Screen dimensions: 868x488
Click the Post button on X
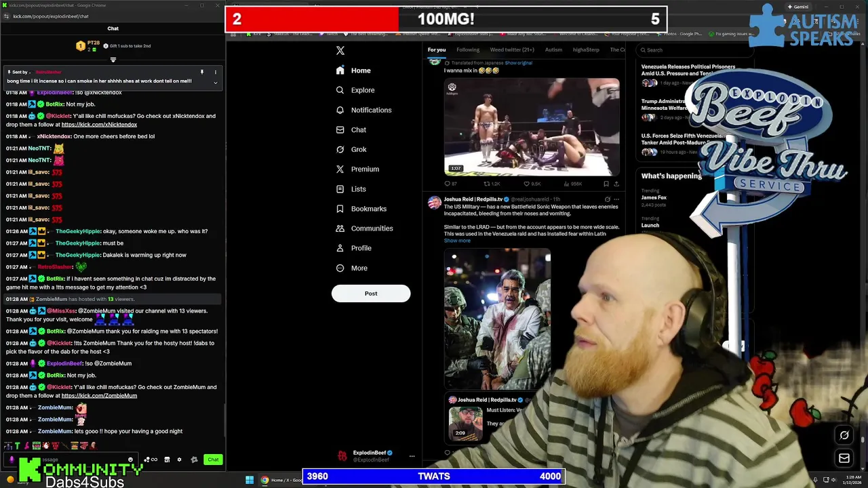[x=371, y=293]
